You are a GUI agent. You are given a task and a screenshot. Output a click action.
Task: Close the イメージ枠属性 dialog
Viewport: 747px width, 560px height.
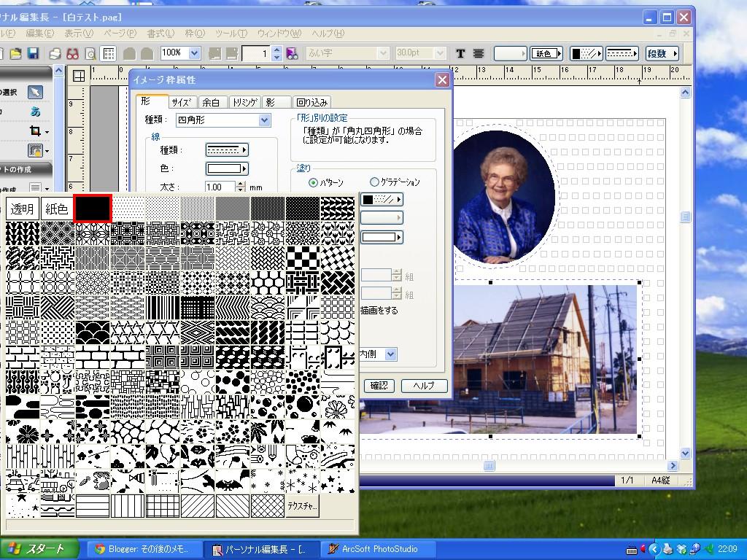443,79
